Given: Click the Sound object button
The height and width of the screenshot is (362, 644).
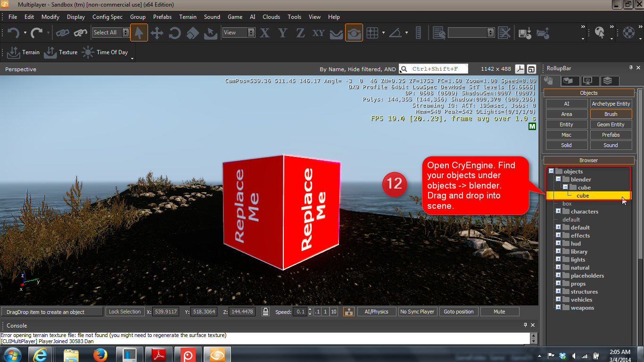Looking at the screenshot, I should click(611, 145).
